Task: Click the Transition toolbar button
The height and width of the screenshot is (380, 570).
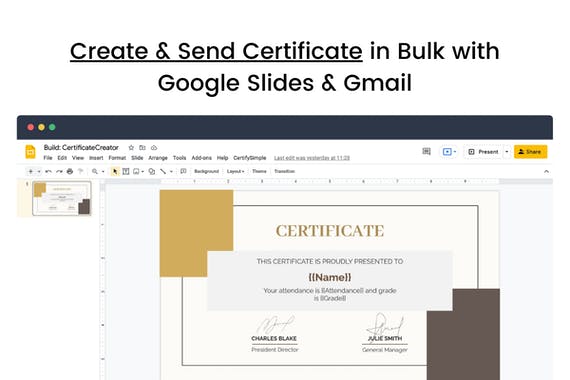Action: pos(284,171)
